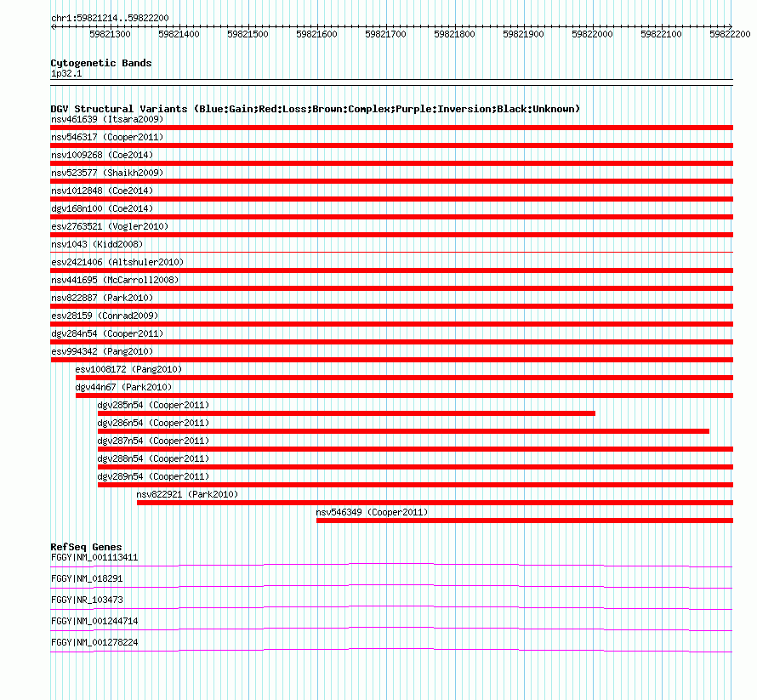Select the dgv285n54 (Cooper2011) label
757x700 pixels.
(x=153, y=405)
